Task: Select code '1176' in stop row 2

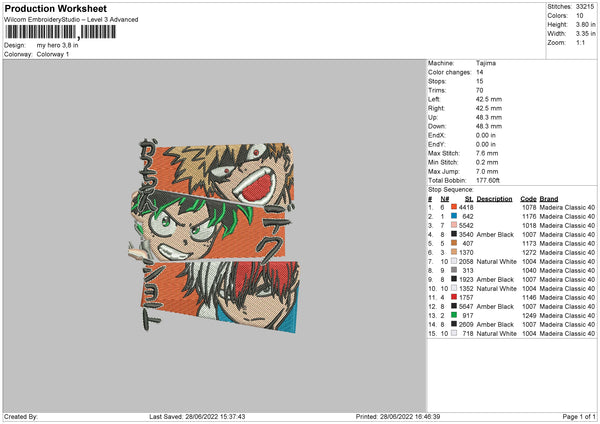Action: 529,217
